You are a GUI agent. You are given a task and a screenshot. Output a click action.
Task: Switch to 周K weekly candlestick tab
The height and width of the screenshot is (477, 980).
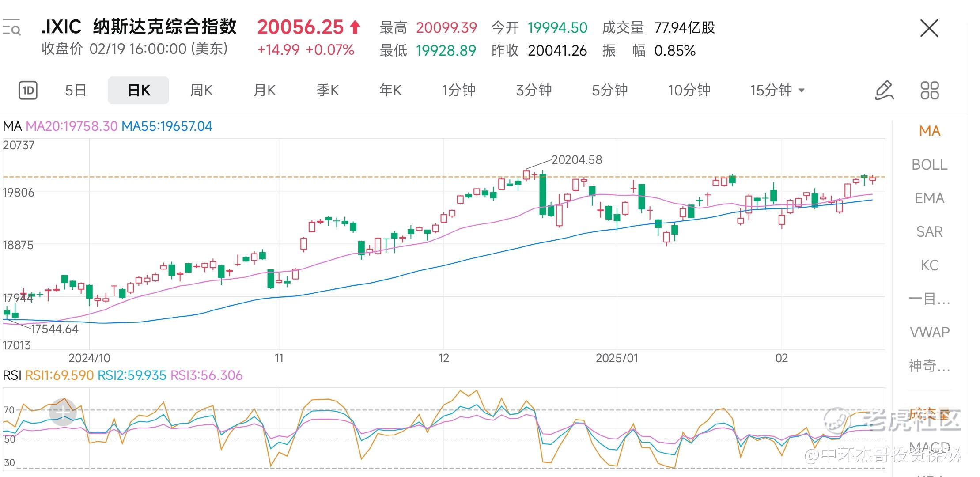click(201, 91)
